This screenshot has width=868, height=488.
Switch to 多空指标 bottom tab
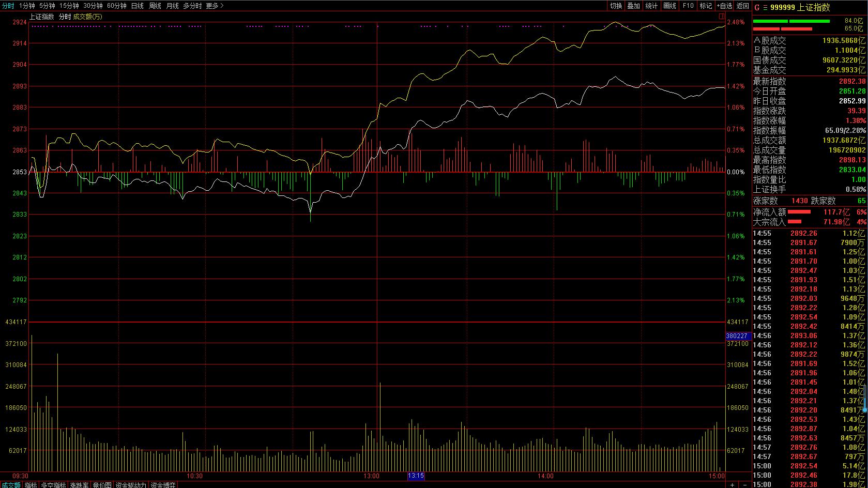(53, 485)
